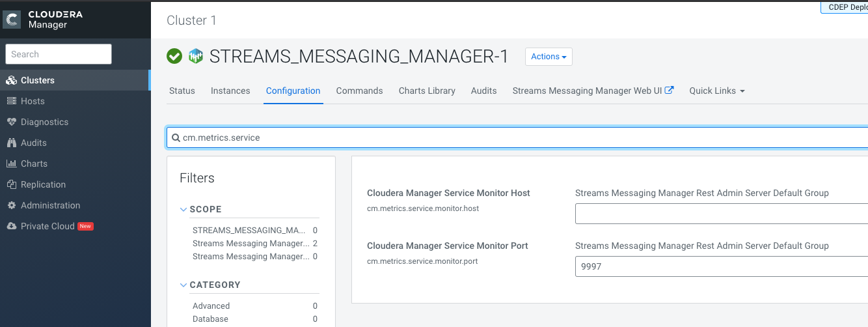Open the Charts Library tab
The height and width of the screenshot is (327, 868).
pyautogui.click(x=427, y=91)
